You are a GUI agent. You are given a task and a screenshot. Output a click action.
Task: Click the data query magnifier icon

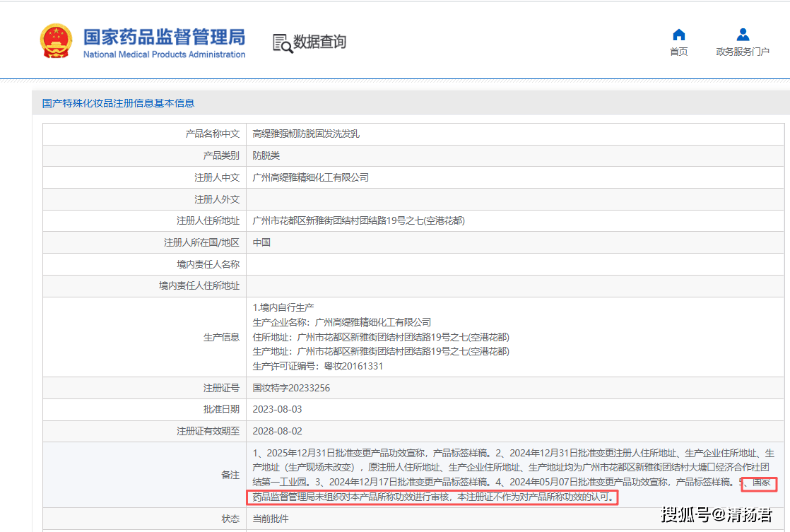coord(282,43)
